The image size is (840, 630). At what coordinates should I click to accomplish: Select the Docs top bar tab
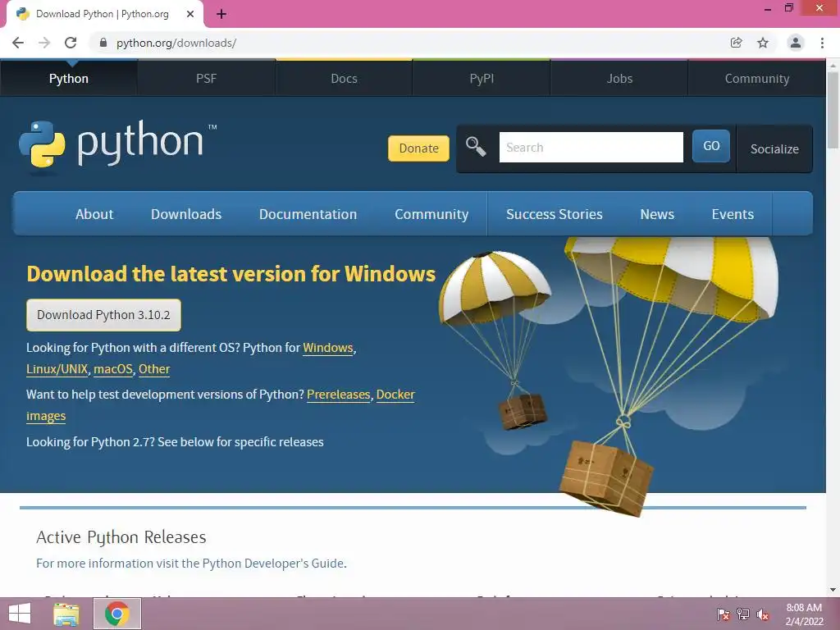pyautogui.click(x=344, y=78)
